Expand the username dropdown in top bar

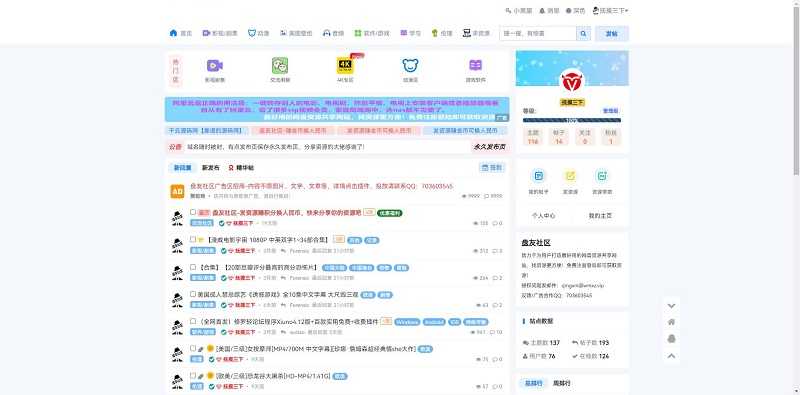pos(610,10)
